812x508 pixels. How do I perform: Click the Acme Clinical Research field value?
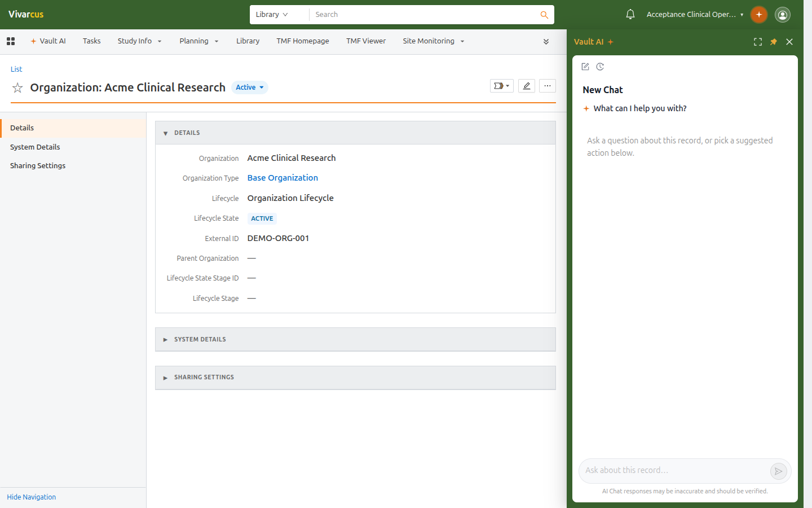click(x=292, y=158)
